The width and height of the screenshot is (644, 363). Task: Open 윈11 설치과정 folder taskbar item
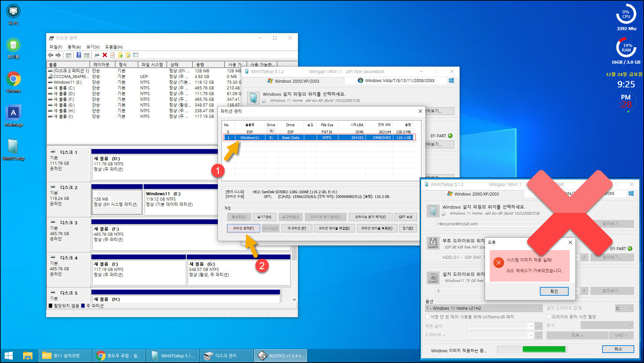click(x=65, y=356)
